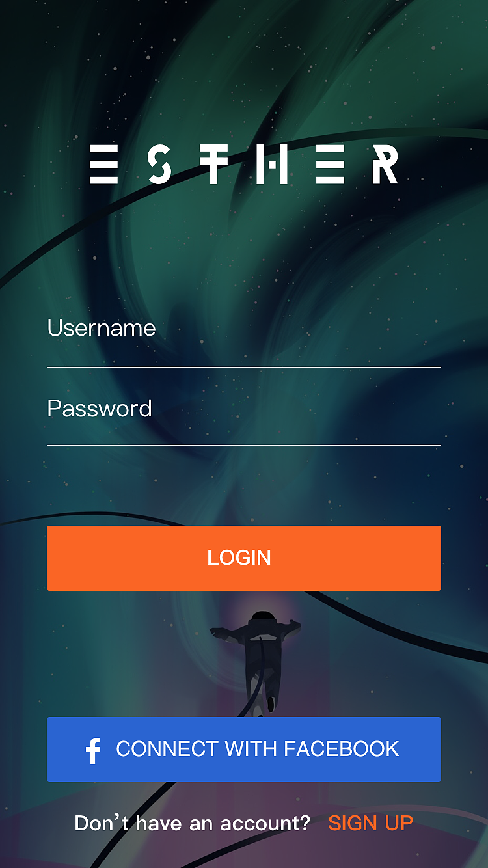Tap the orange LOGIN button

click(244, 558)
